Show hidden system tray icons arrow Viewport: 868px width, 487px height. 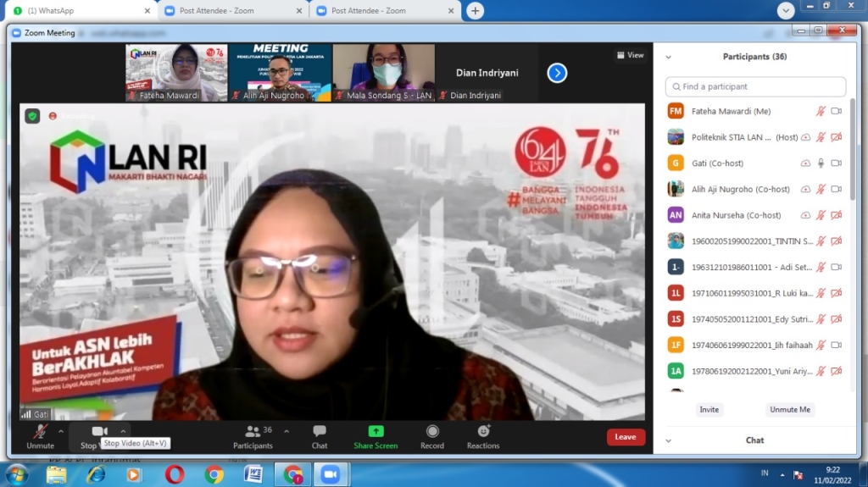(x=782, y=475)
